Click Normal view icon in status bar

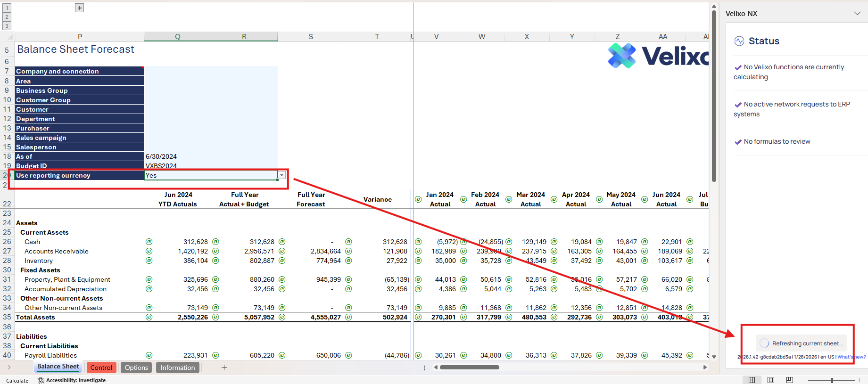pos(752,380)
